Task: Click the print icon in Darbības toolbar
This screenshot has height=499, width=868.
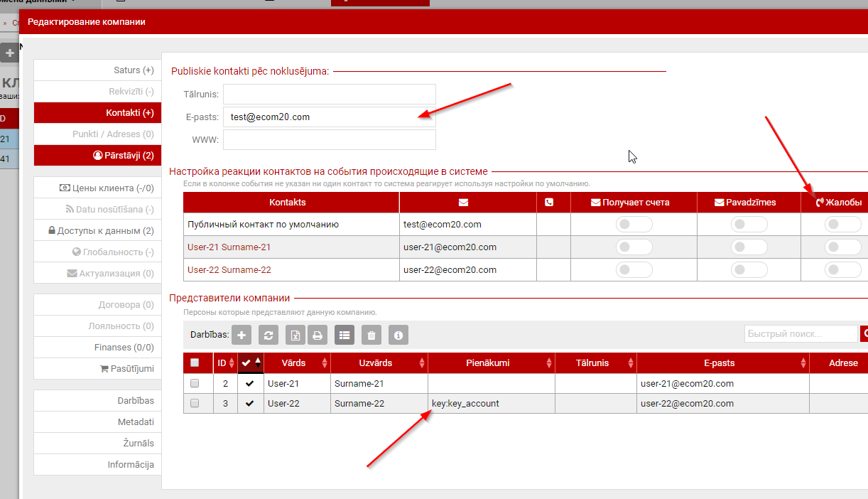Action: coord(318,336)
